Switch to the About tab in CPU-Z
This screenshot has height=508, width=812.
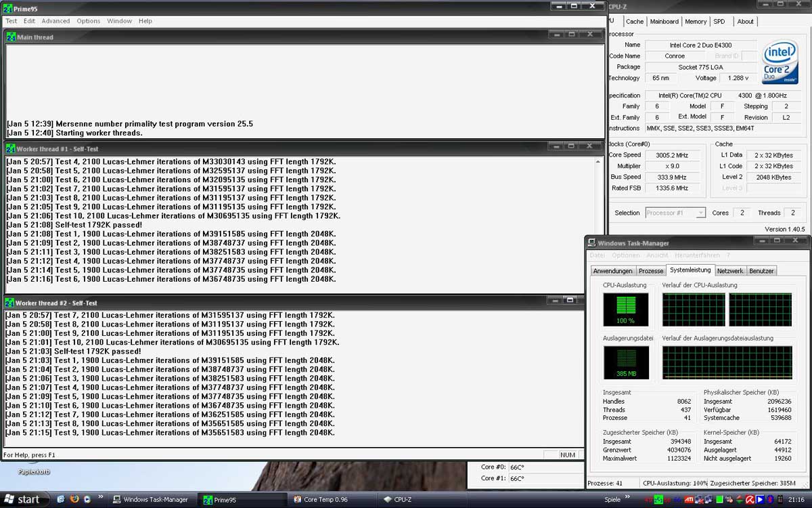(x=745, y=21)
